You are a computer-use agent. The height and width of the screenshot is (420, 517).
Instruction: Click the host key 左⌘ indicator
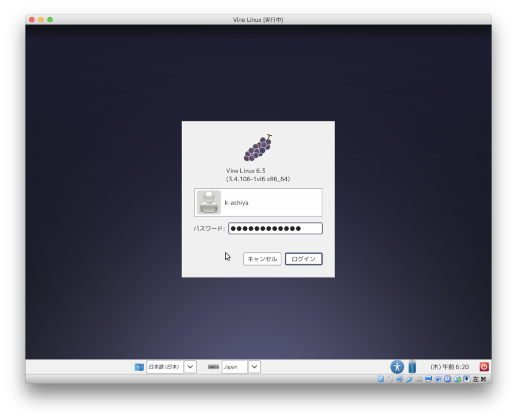pos(480,379)
